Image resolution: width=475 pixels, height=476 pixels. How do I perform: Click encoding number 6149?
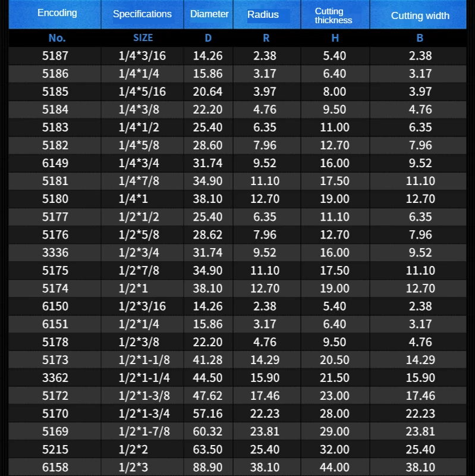click(x=55, y=163)
